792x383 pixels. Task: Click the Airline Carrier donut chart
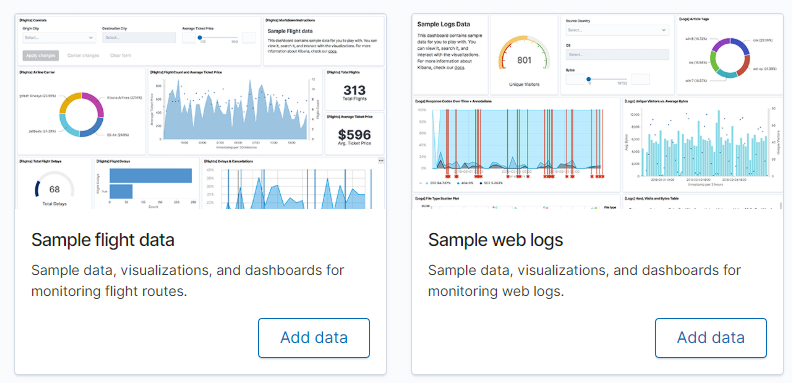pyautogui.click(x=81, y=115)
